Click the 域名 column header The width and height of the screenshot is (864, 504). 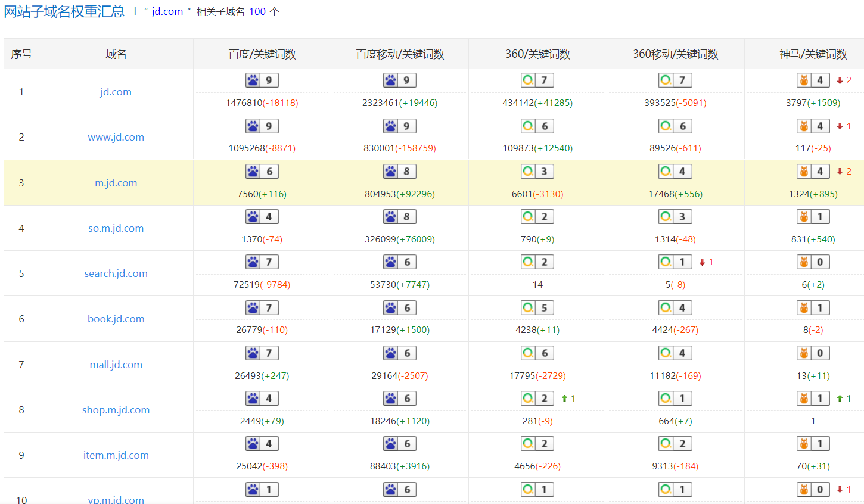[x=116, y=54]
